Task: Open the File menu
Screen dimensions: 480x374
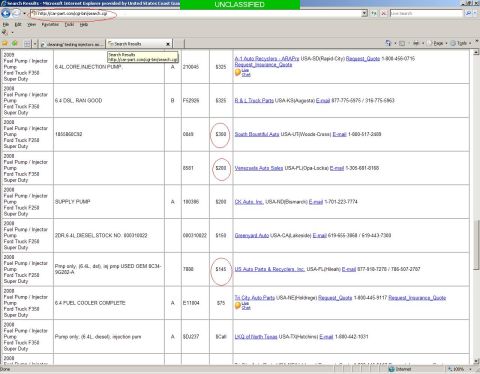Action: point(6,24)
